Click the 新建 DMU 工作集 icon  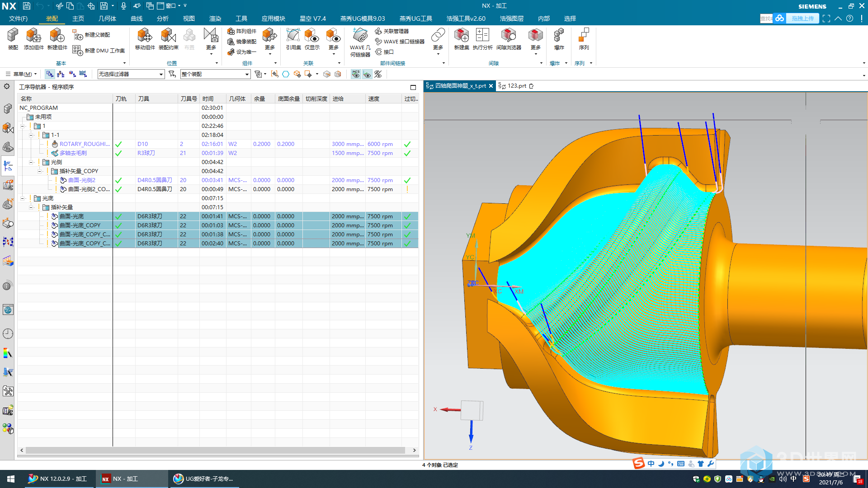(77, 51)
